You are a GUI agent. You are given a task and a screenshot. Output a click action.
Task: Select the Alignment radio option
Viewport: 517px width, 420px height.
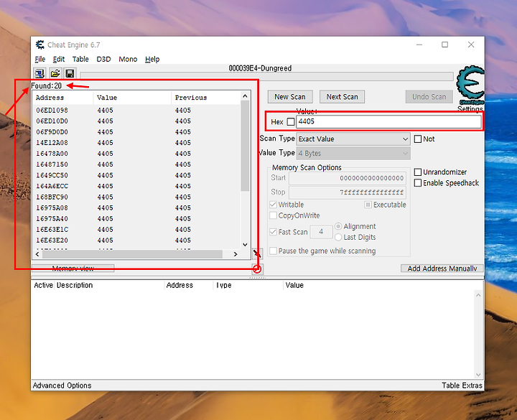pyautogui.click(x=338, y=226)
